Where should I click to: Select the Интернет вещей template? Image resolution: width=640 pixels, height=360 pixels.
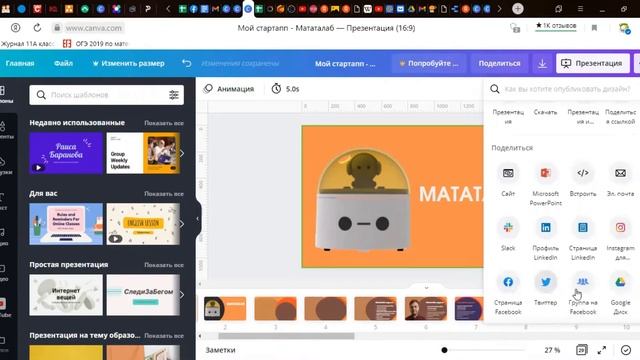pos(66,295)
